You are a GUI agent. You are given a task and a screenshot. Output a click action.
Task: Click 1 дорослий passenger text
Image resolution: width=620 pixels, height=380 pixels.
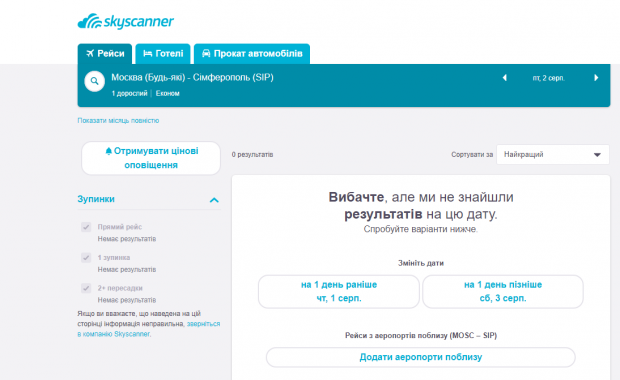click(x=129, y=93)
